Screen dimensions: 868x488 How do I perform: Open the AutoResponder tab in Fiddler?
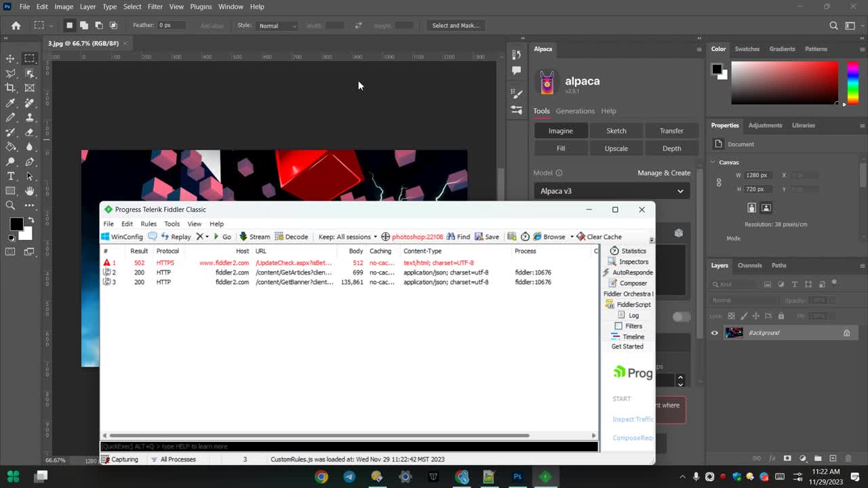click(631, 272)
